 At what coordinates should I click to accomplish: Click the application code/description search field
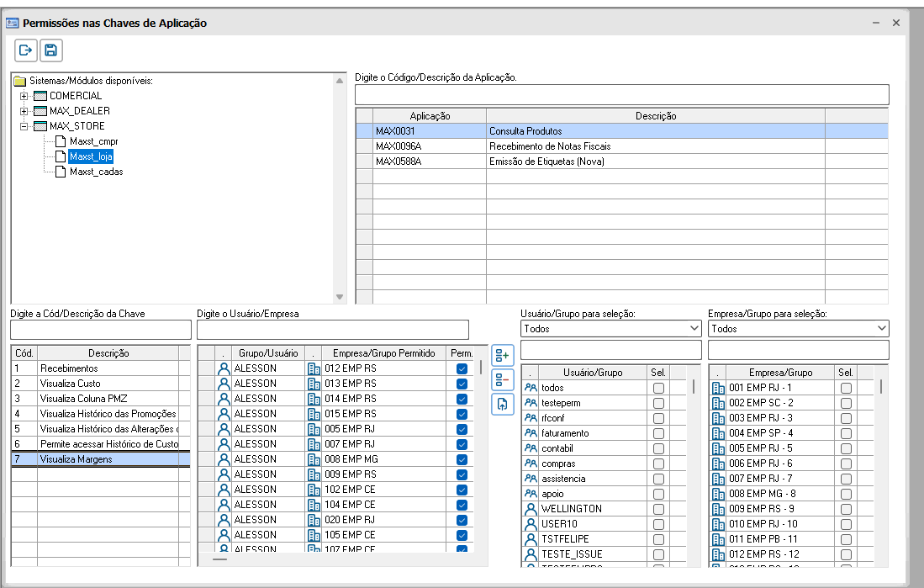coord(621,94)
